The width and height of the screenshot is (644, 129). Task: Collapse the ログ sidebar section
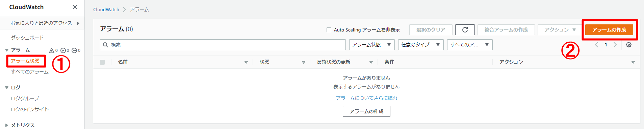click(x=7, y=88)
